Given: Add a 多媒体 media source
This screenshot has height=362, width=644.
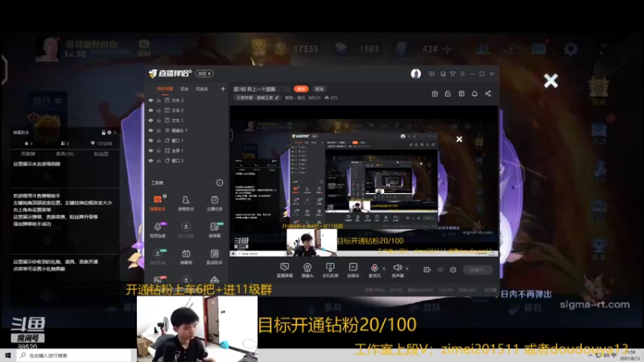Looking at the screenshot, I should click(x=353, y=270).
